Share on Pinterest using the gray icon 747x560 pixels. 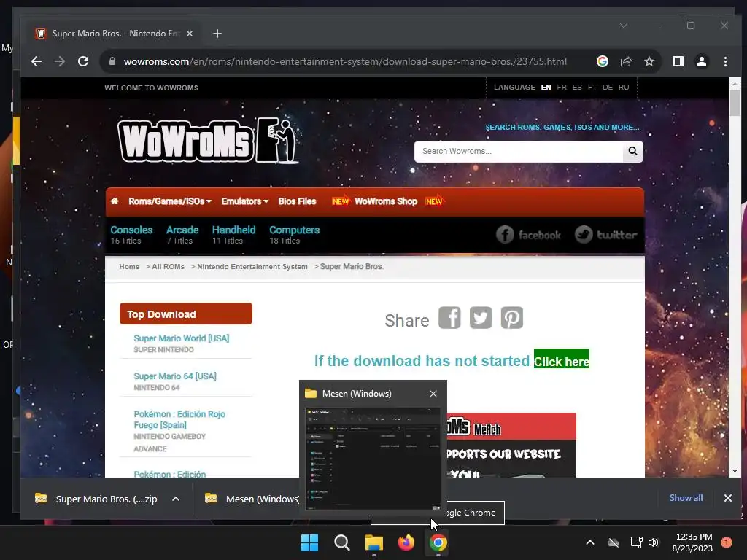pyautogui.click(x=511, y=318)
